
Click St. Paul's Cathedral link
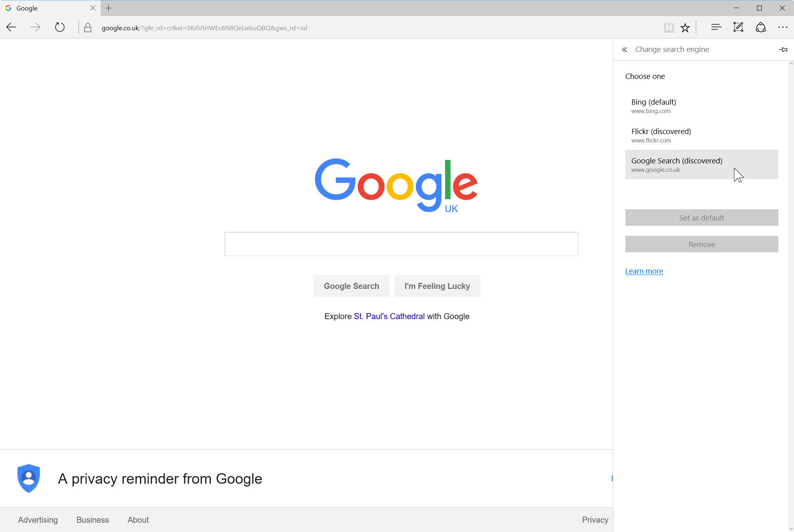(389, 316)
